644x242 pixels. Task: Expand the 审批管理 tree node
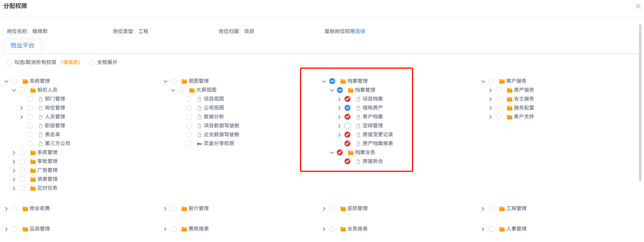[x=14, y=161]
